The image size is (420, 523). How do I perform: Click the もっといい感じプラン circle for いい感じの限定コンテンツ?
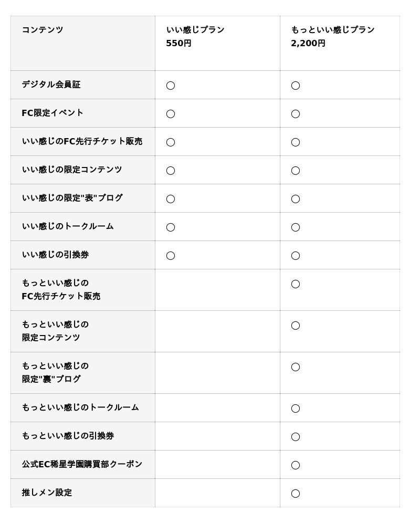pyautogui.click(x=296, y=171)
